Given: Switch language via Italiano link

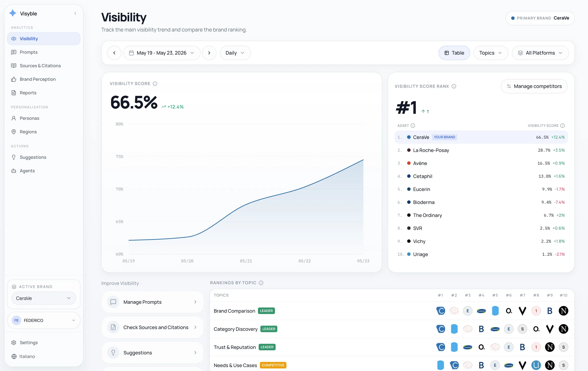Looking at the screenshot, I should [27, 356].
